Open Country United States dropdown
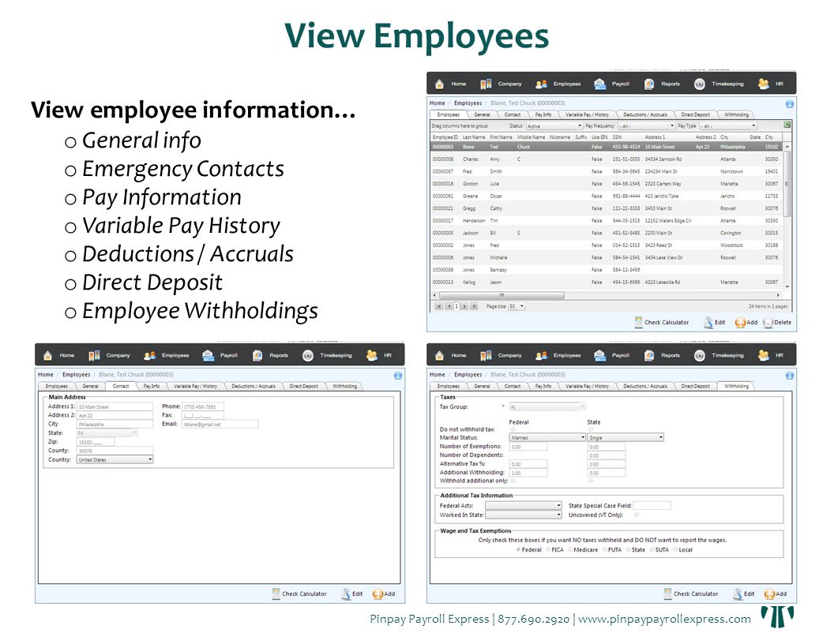 [x=115, y=459]
